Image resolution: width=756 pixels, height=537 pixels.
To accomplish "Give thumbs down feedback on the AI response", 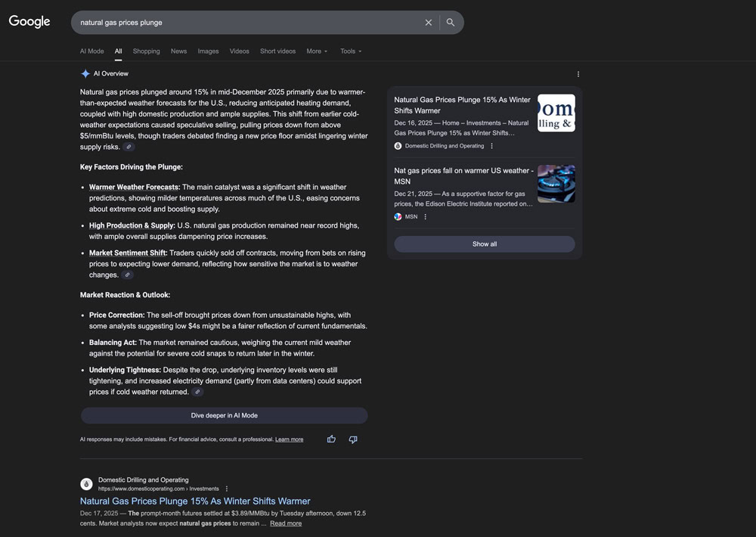I will 352,439.
